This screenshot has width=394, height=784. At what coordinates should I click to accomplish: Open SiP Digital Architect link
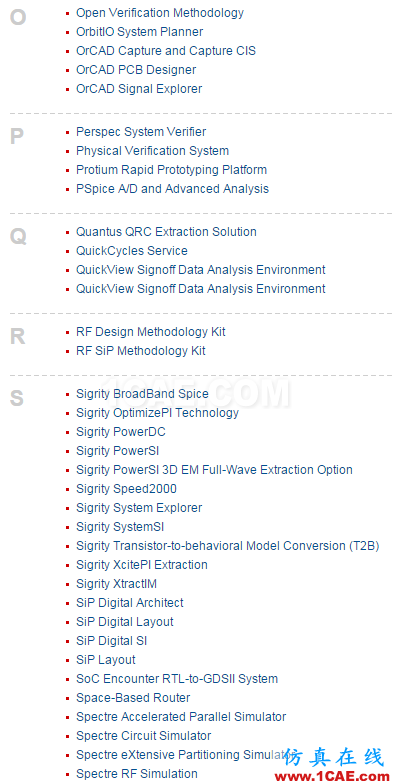point(130,603)
